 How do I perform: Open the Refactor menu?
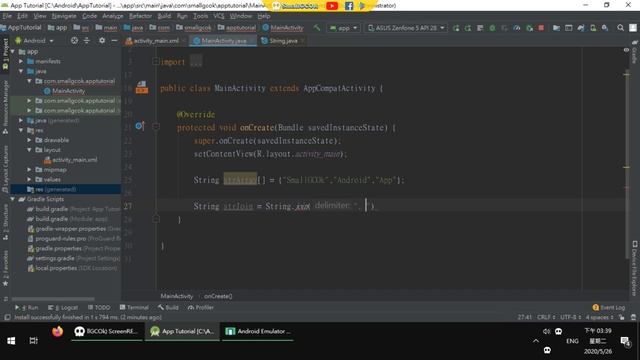pyautogui.click(x=140, y=16)
